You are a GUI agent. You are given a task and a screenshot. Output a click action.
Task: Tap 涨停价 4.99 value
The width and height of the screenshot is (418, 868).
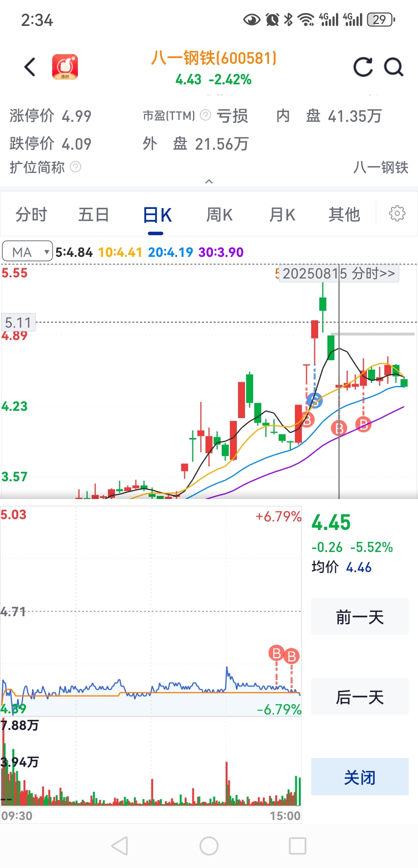click(77, 116)
